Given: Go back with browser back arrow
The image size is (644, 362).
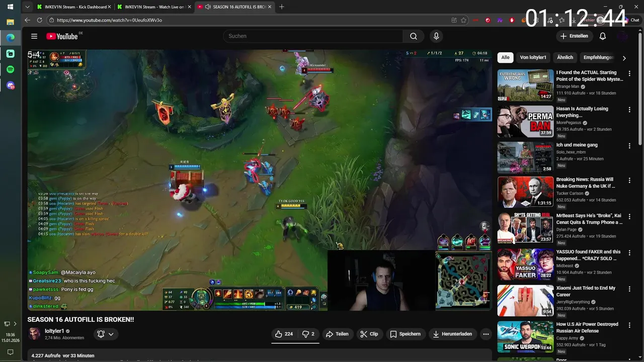Looking at the screenshot, I should (27, 20).
